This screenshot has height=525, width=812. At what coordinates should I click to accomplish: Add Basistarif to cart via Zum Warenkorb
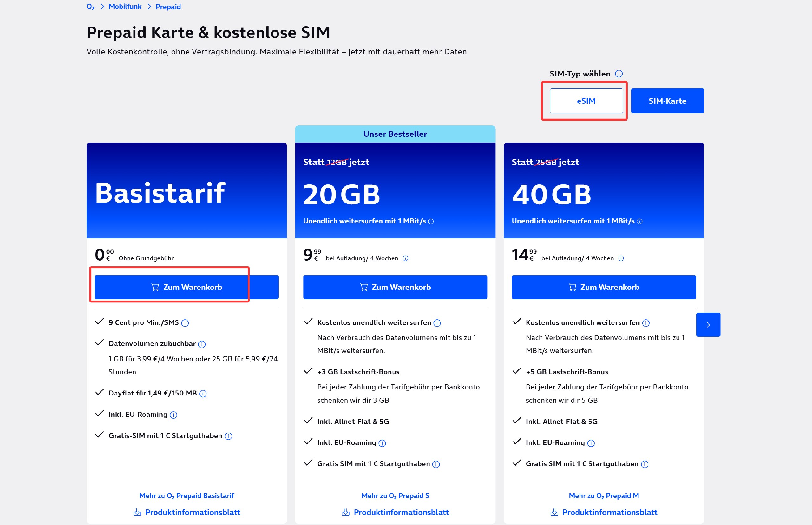[x=186, y=287]
